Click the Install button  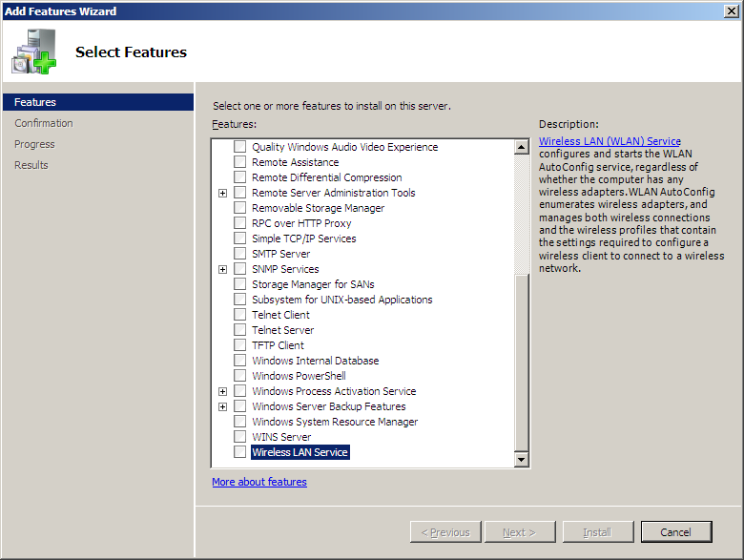point(598,532)
